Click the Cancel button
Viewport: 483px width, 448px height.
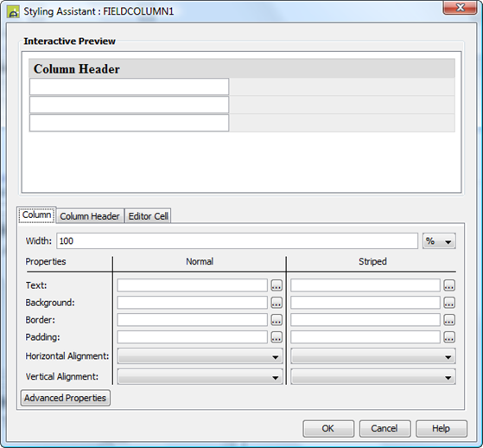click(x=384, y=428)
